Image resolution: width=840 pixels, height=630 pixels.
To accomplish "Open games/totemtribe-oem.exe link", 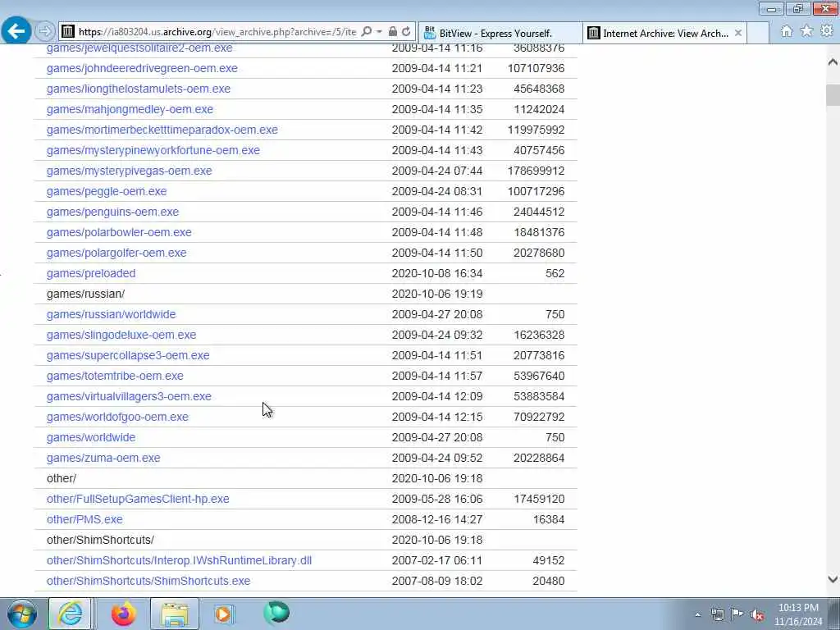I will click(115, 376).
